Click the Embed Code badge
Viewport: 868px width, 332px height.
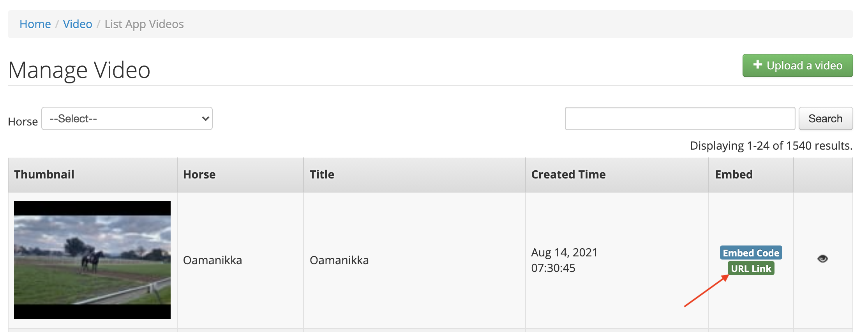click(x=751, y=253)
